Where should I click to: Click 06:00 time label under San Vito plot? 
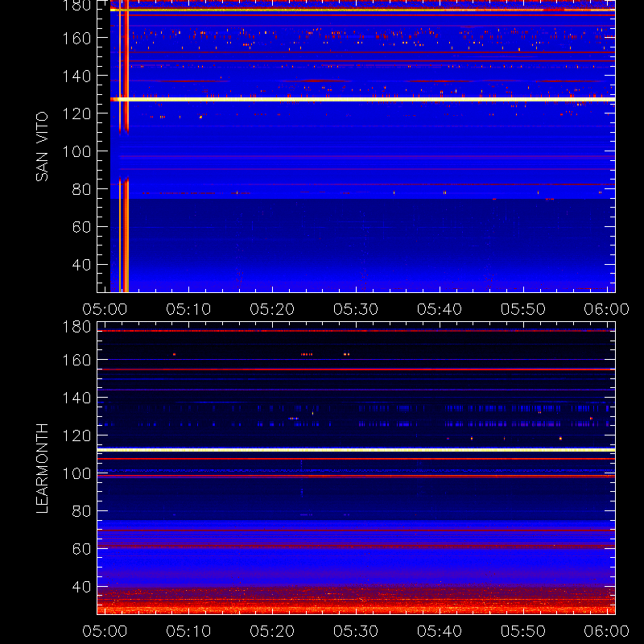(x=607, y=309)
